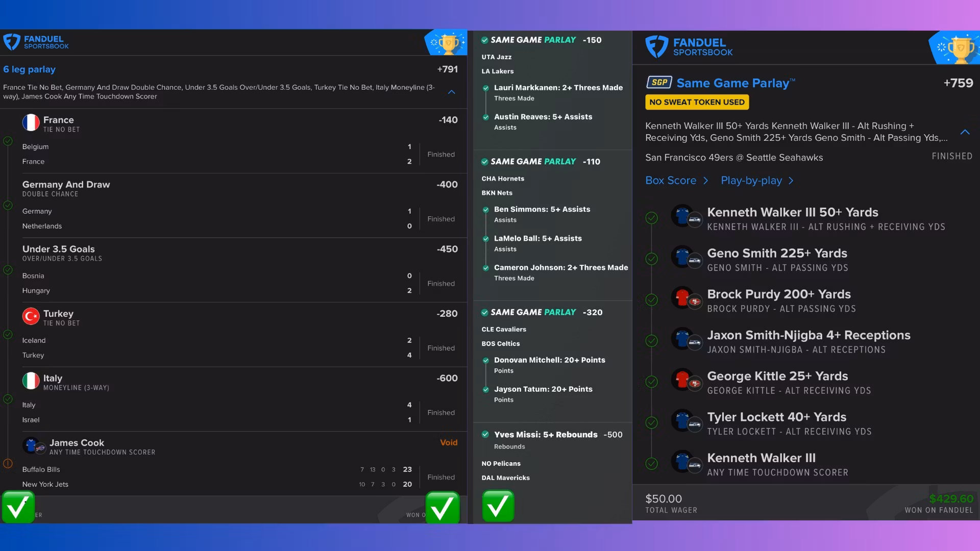The width and height of the screenshot is (980, 551).
Task: Collapse the 6 leg parlay details chevron
Action: [x=451, y=92]
